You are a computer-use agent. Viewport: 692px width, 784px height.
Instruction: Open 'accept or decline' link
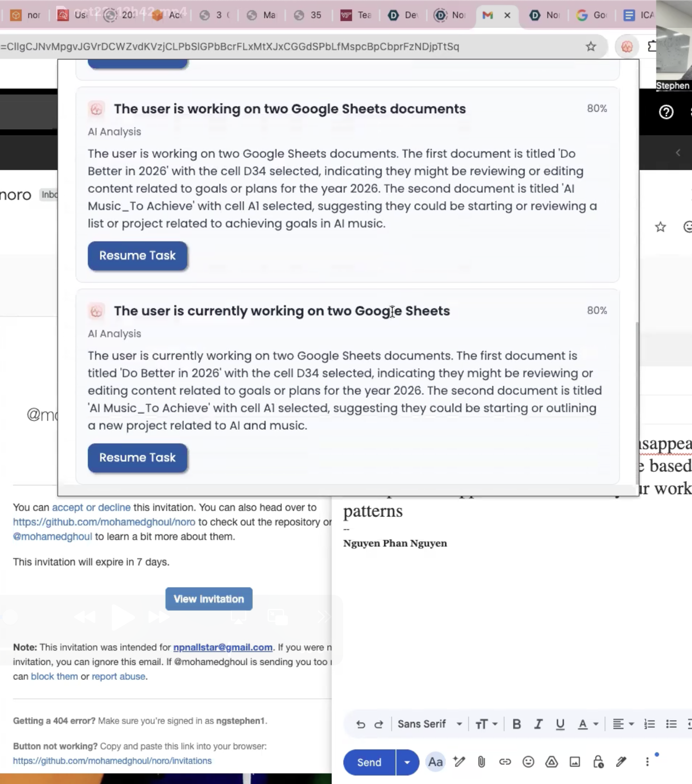91,507
